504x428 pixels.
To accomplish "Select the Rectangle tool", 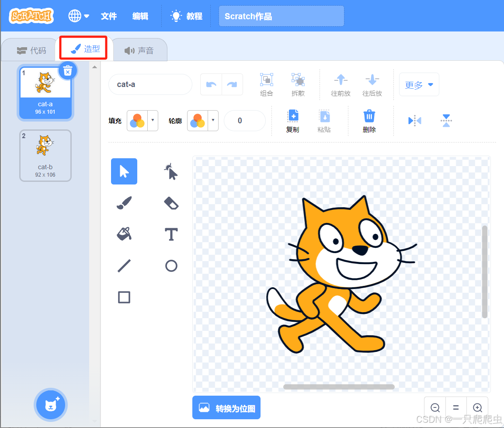I will click(124, 297).
